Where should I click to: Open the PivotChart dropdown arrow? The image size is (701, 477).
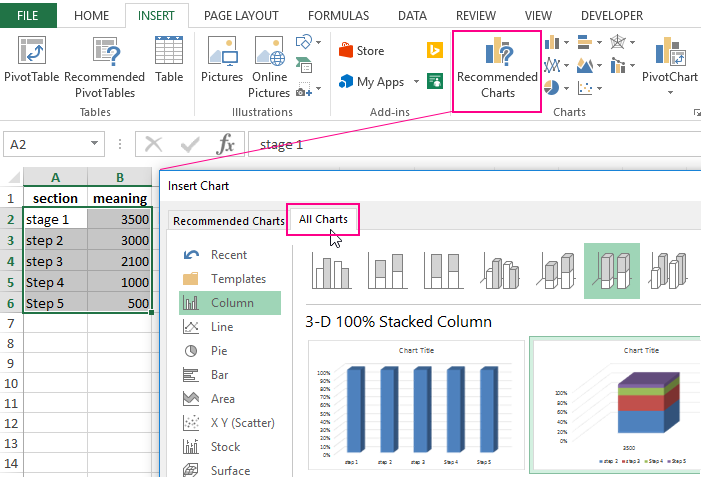point(669,93)
